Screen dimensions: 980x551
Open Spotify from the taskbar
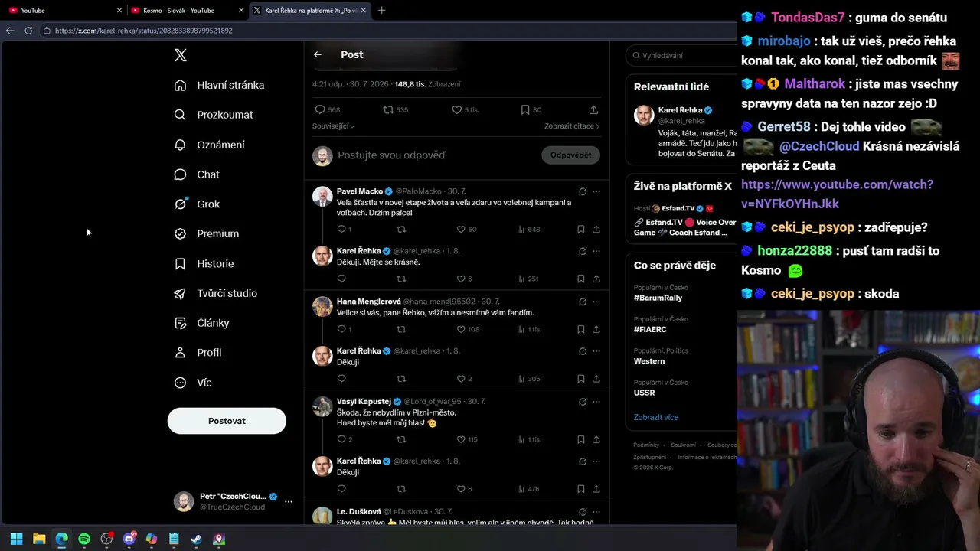pos(84,539)
